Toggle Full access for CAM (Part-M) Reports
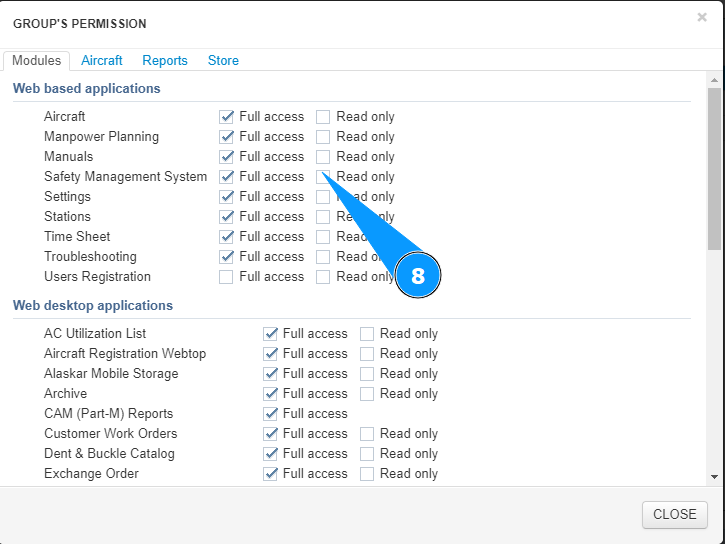Screen dimensions: 725x544 tap(270, 414)
